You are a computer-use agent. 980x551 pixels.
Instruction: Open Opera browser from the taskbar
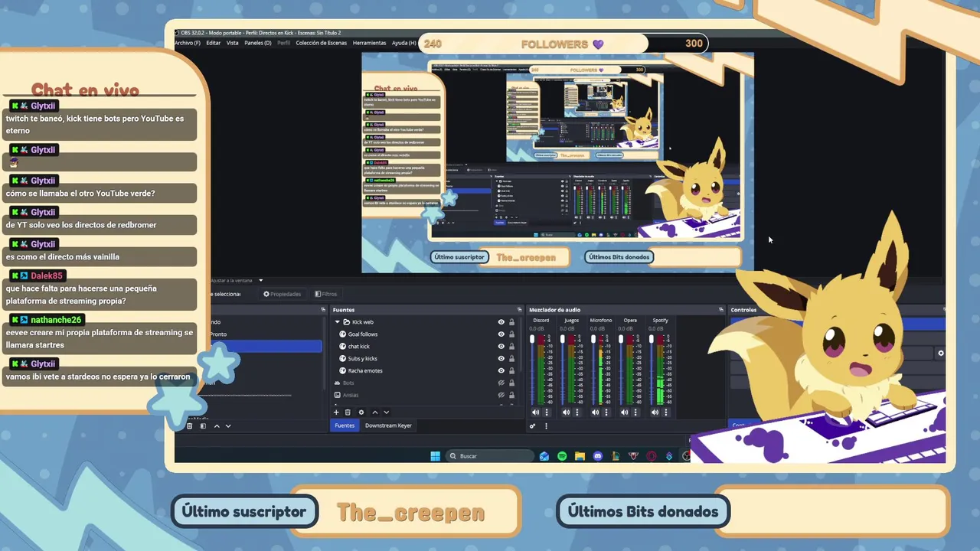coord(652,456)
